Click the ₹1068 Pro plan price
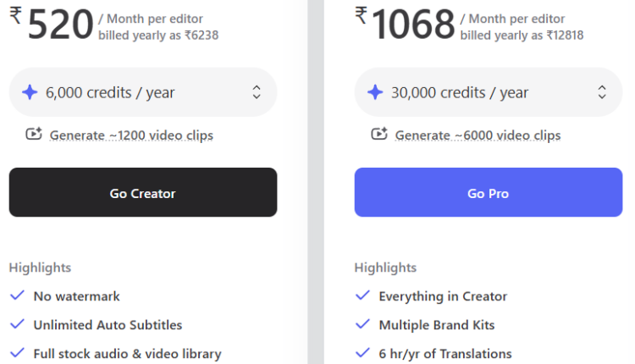This screenshot has height=364, width=635. 413,23
